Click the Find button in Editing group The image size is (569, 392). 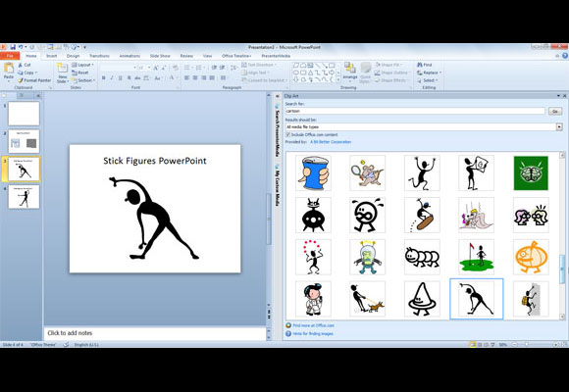point(425,65)
